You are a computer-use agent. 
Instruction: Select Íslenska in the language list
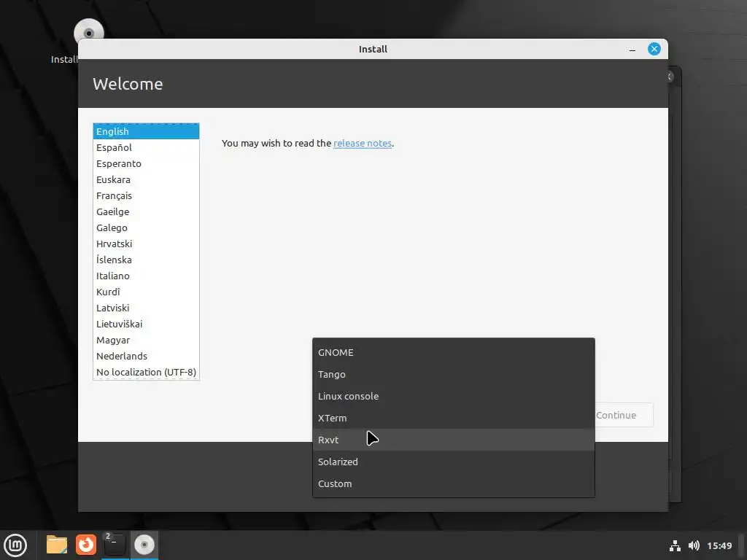(x=146, y=260)
